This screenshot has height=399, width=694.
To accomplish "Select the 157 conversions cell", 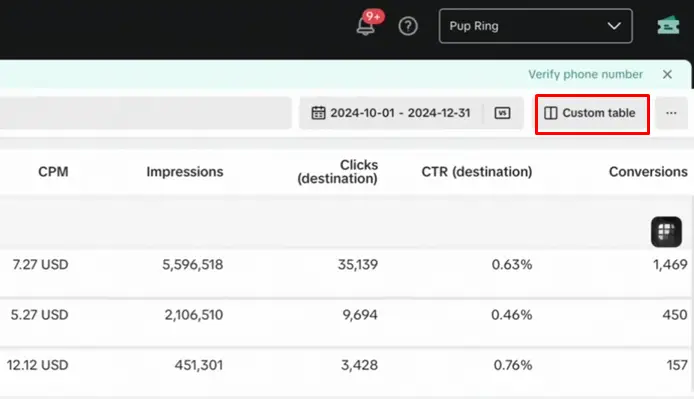I will 677,365.
